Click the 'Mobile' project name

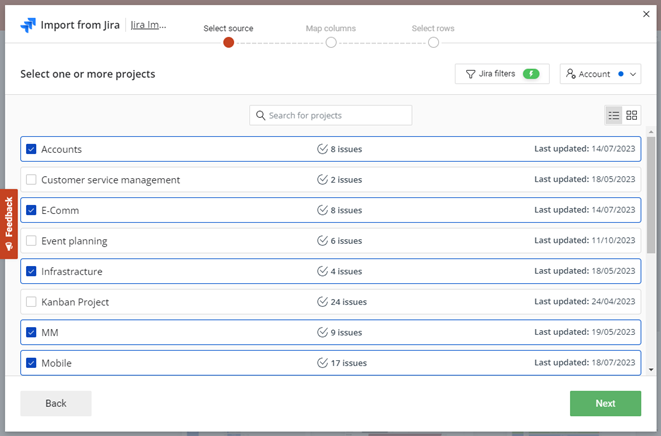(56, 363)
